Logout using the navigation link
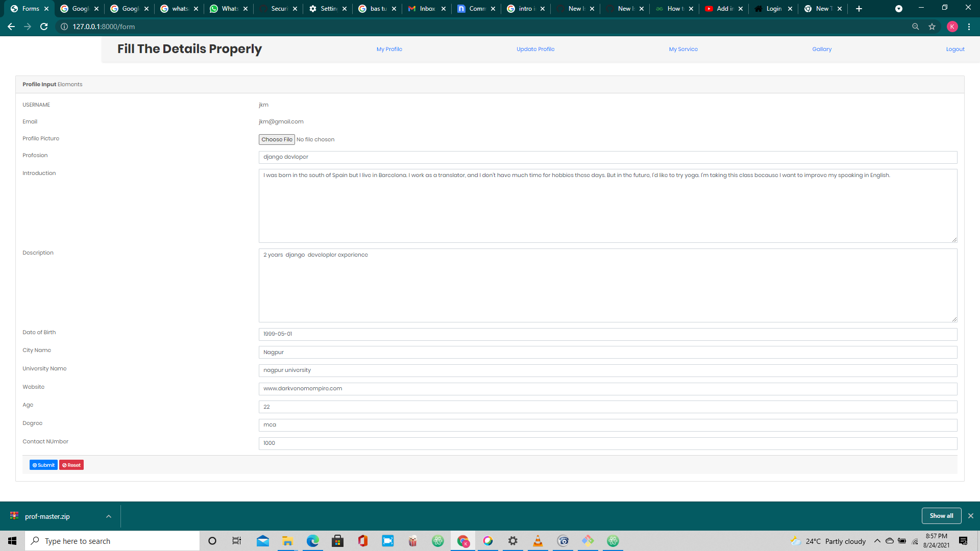 click(955, 49)
